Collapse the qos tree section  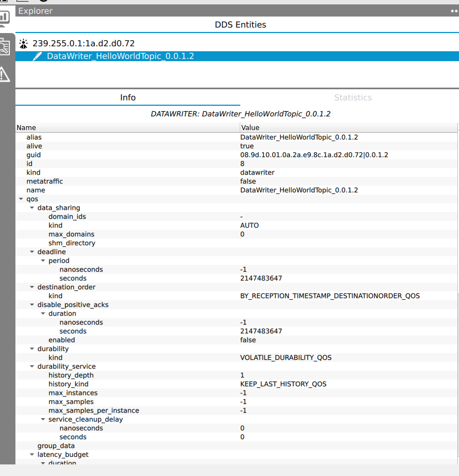coord(21,199)
